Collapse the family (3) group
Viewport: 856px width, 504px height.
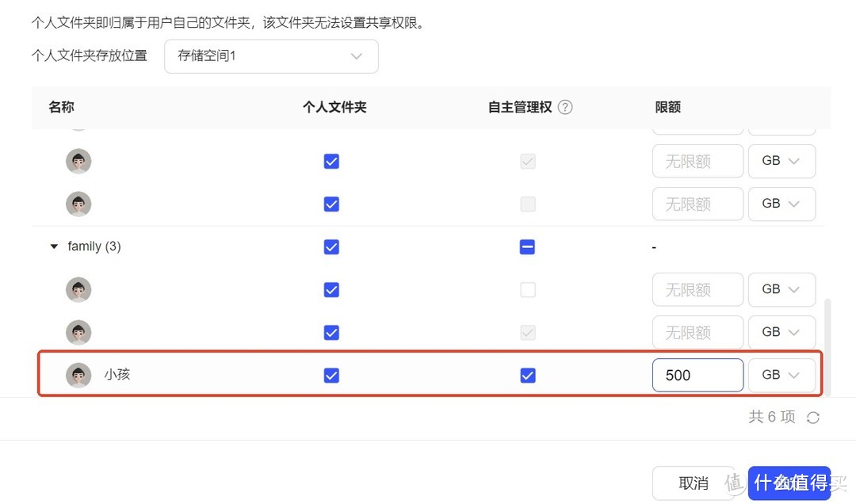point(53,246)
